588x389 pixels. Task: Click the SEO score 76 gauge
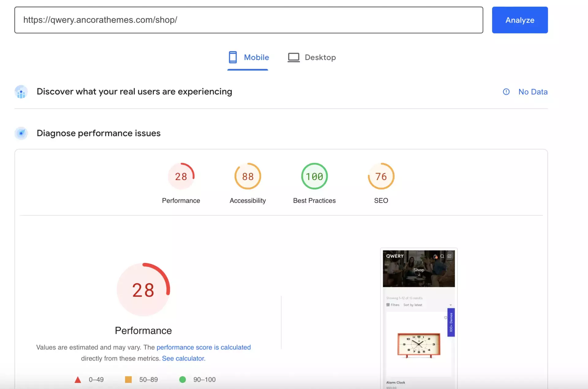point(381,176)
